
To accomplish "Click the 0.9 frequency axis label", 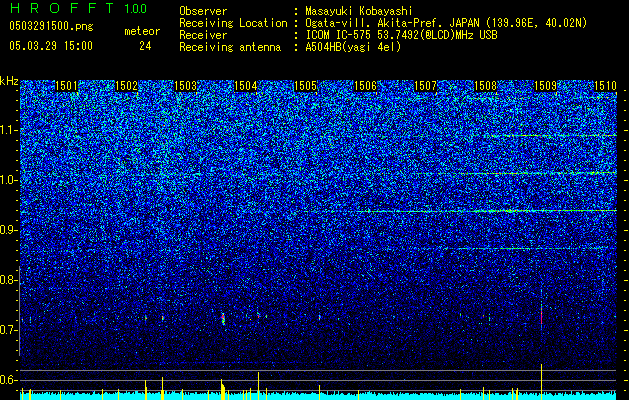I will pyautogui.click(x=9, y=230).
